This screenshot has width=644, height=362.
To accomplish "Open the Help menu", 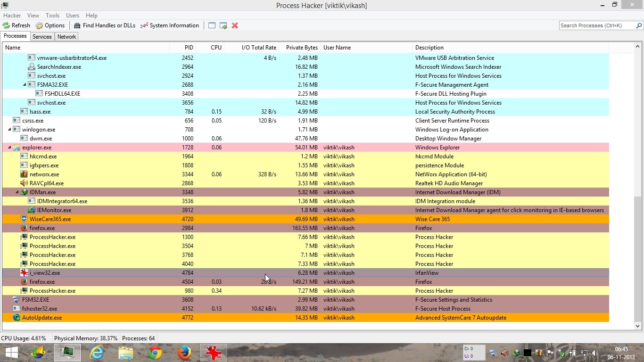I will tap(91, 16).
